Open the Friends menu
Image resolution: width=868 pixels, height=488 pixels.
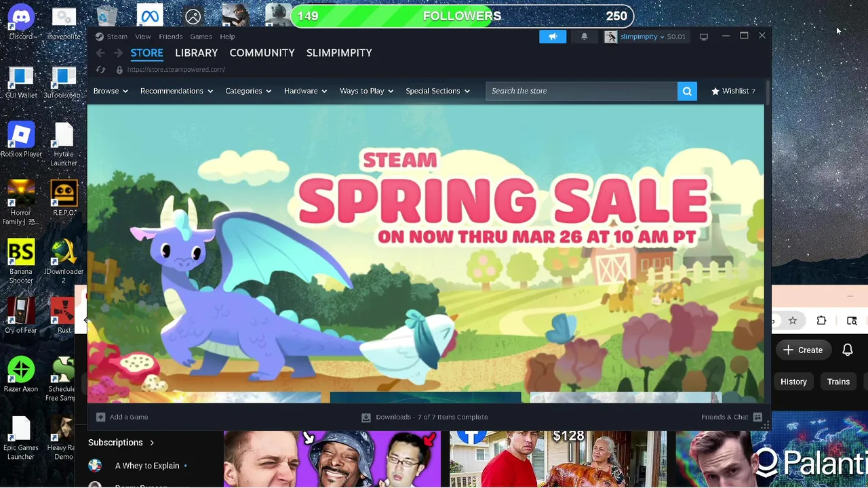(170, 37)
